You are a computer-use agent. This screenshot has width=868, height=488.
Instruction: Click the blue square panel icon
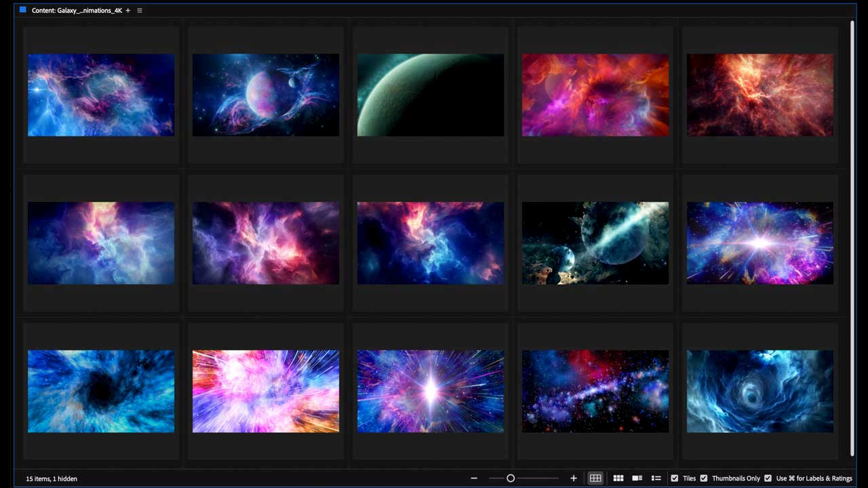(x=23, y=10)
